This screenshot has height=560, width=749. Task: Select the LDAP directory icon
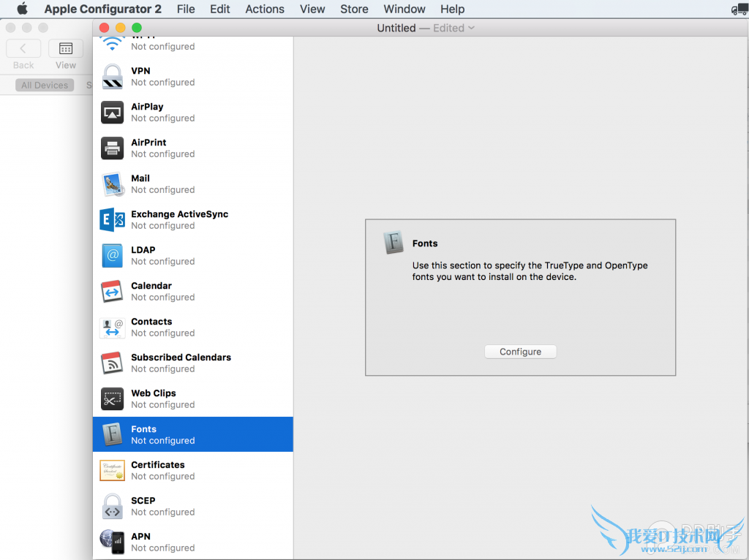(x=112, y=256)
